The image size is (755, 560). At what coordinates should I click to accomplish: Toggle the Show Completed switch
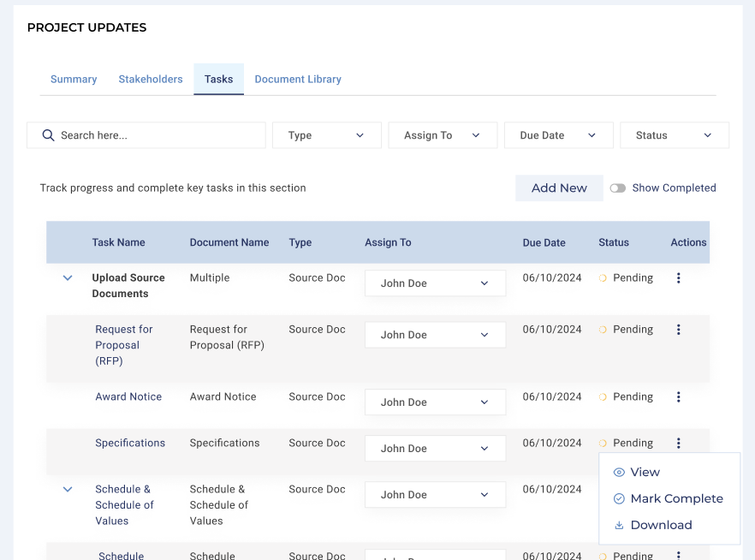617,188
